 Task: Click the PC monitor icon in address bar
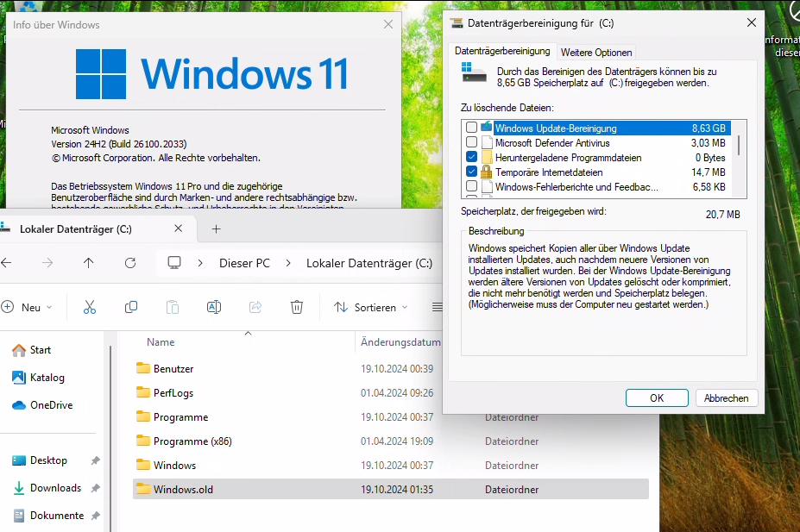click(174, 263)
